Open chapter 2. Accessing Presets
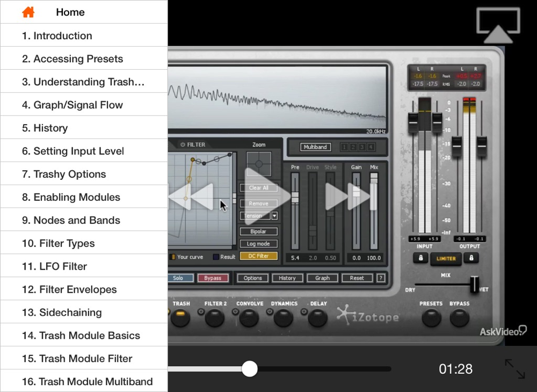This screenshot has width=537, height=392. click(x=84, y=58)
